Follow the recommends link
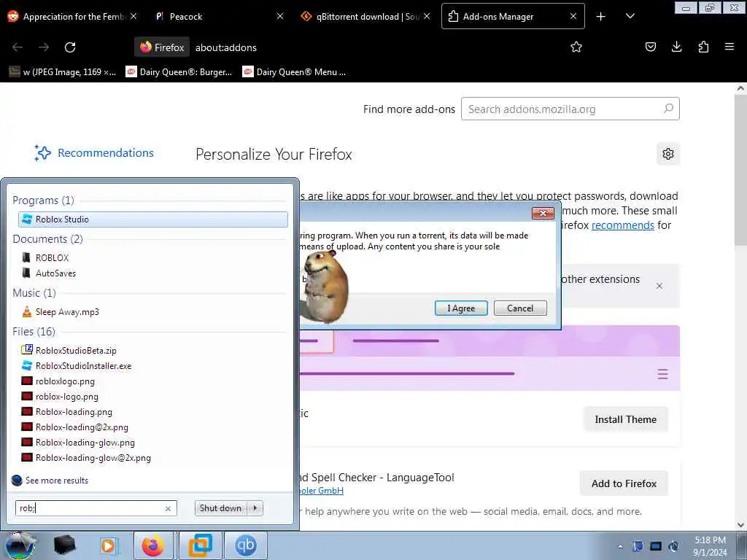The image size is (747, 560). coord(623,225)
